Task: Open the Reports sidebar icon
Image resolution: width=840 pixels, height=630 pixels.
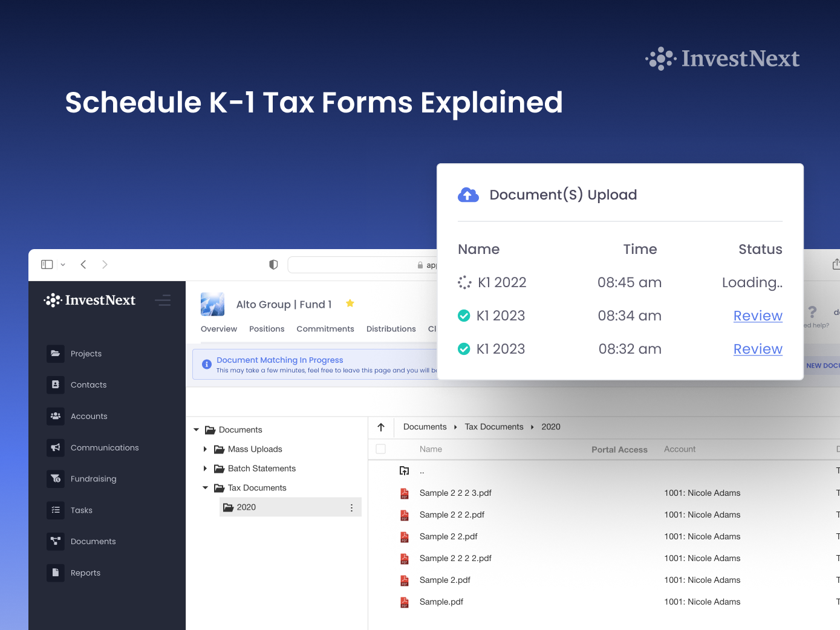Action: tap(55, 573)
